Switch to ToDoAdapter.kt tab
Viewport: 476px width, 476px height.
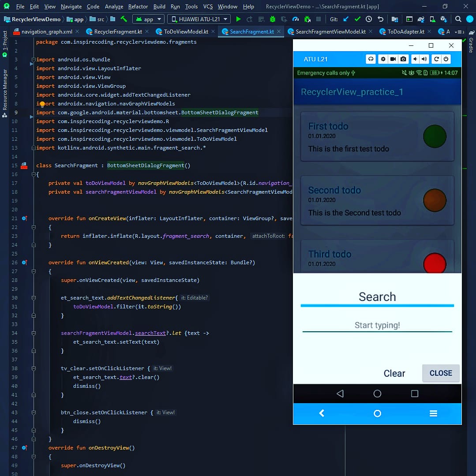pos(405,32)
